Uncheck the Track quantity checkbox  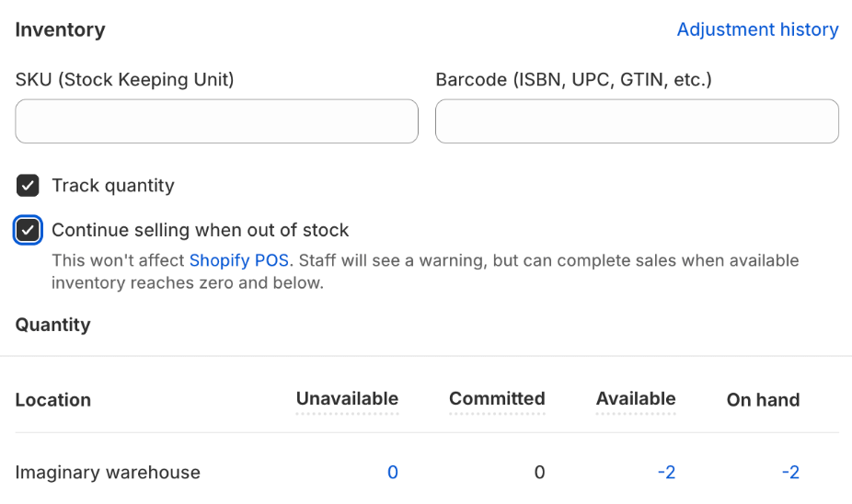pos(28,186)
